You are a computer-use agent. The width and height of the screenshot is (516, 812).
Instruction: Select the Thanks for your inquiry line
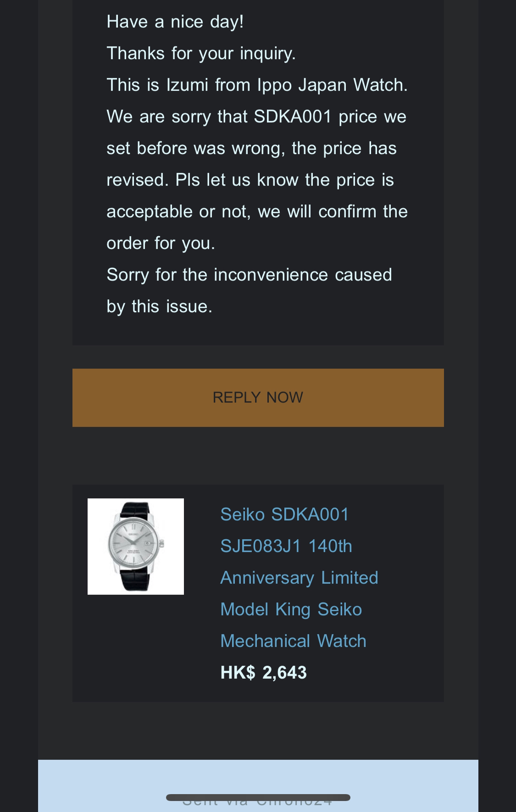201,53
